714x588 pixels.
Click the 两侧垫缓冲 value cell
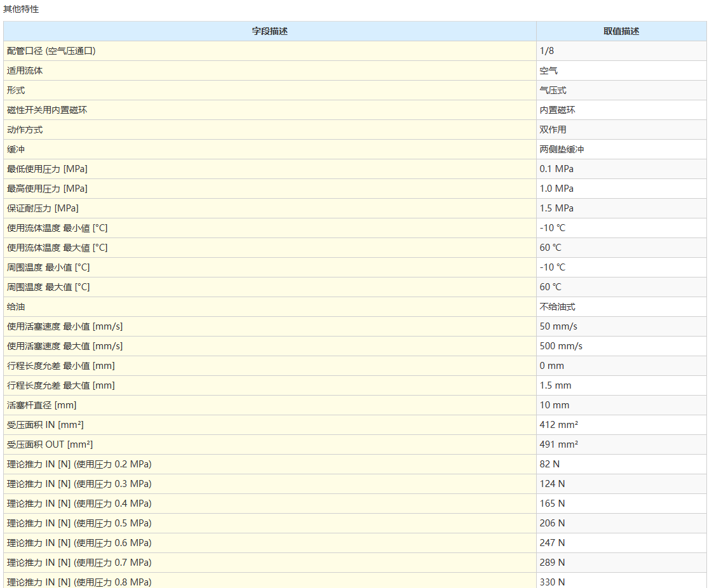(x=562, y=149)
